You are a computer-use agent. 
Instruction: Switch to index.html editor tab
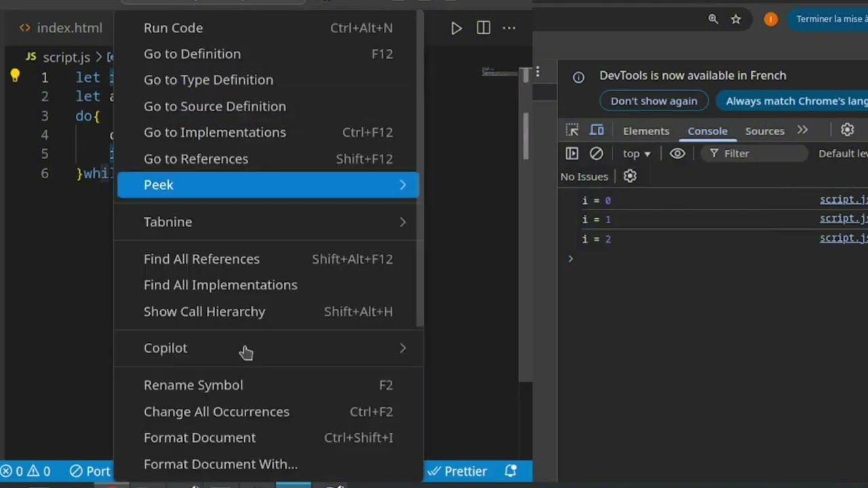61,28
